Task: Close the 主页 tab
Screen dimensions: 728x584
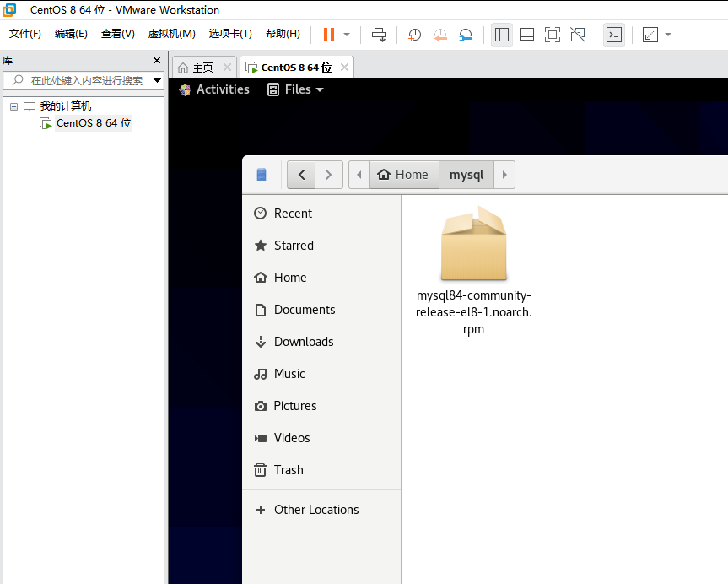Action: [227, 68]
